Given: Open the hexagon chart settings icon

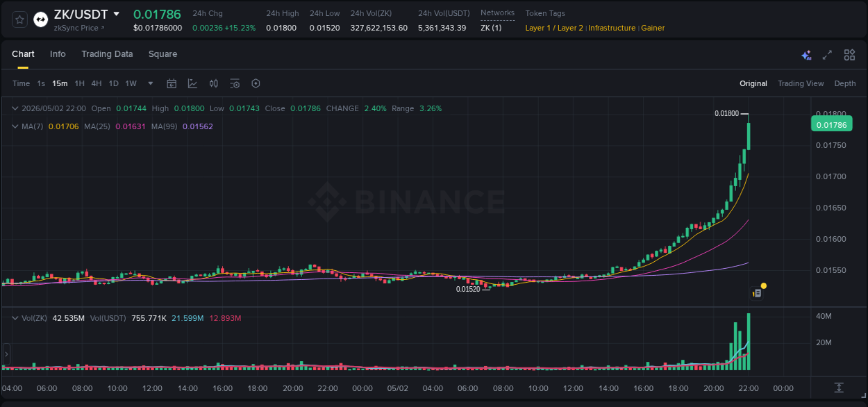Looking at the screenshot, I should [256, 83].
